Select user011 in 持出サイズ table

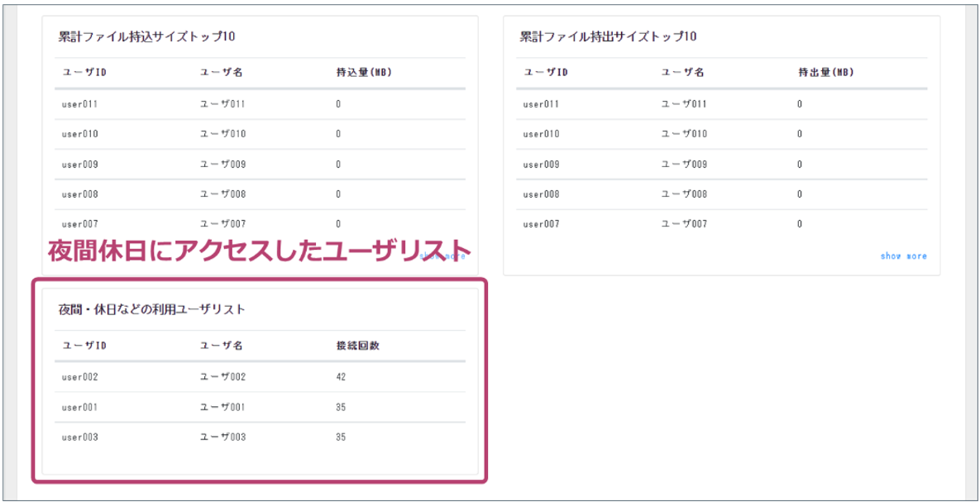(x=541, y=103)
